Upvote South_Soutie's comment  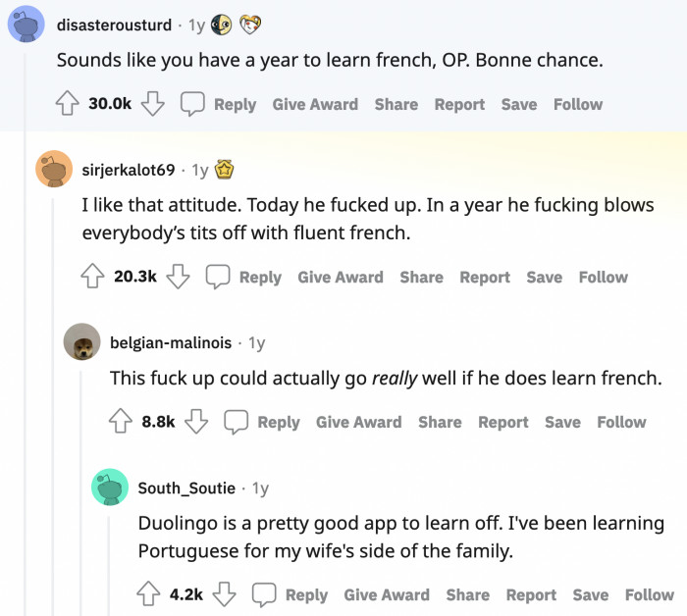(149, 594)
